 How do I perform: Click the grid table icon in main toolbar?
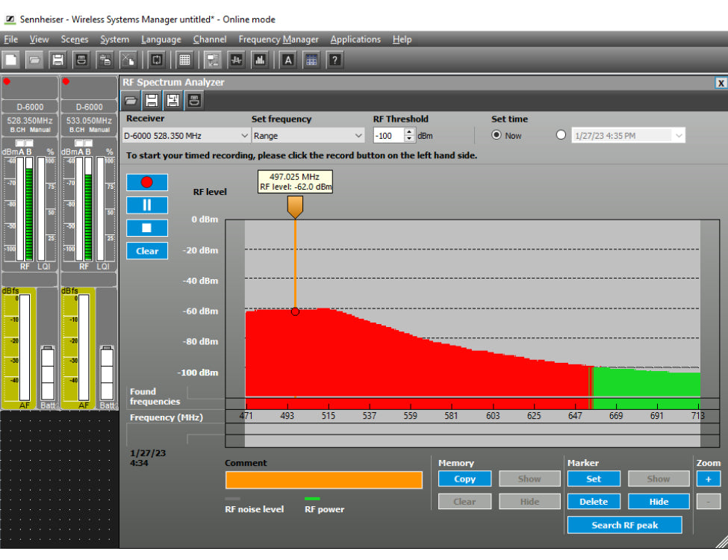[x=184, y=60]
